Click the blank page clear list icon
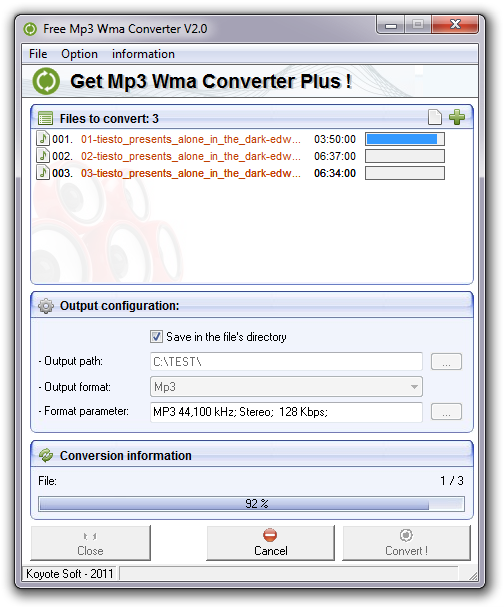Viewport: 504px width, 607px height. click(x=435, y=117)
